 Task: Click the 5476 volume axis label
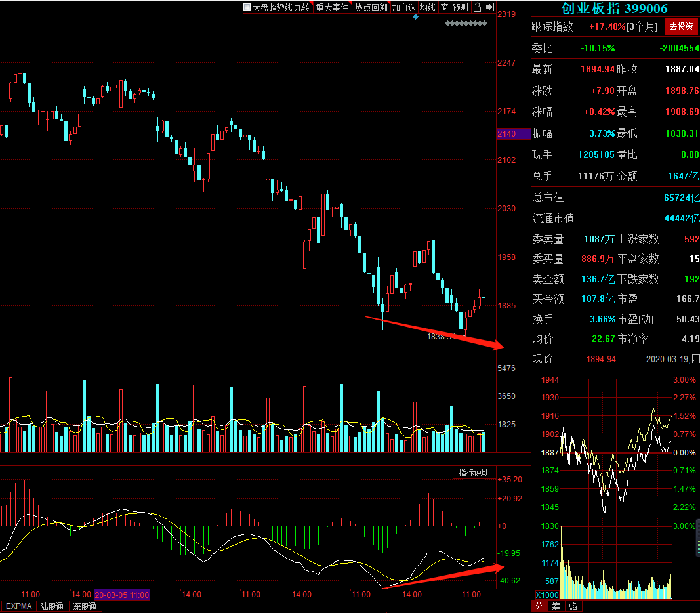[506, 368]
